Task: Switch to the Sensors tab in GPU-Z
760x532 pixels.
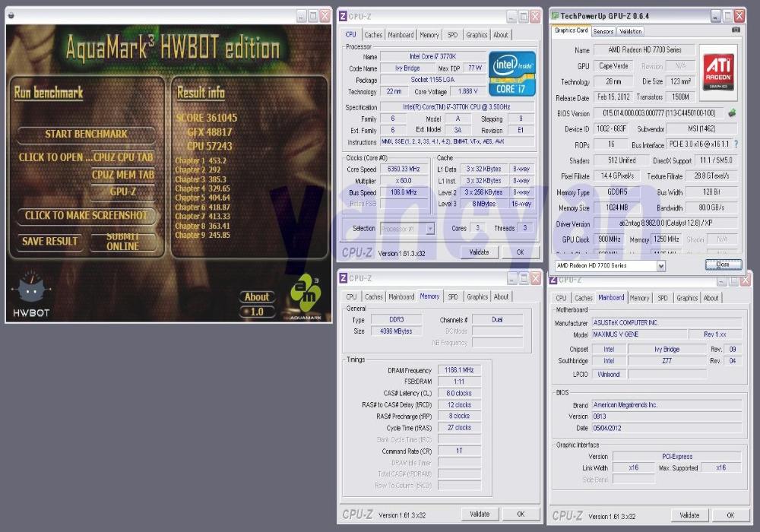Action: 603,31
